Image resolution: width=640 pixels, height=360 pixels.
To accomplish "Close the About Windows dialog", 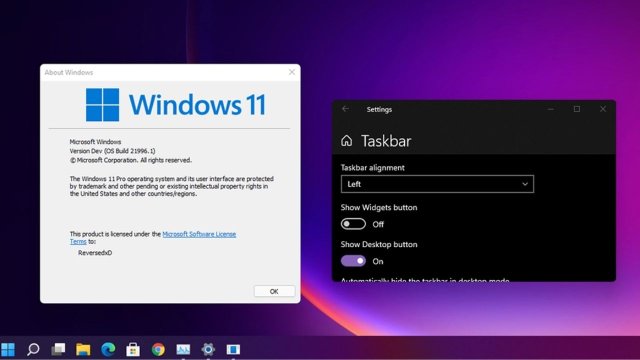I will click(292, 72).
